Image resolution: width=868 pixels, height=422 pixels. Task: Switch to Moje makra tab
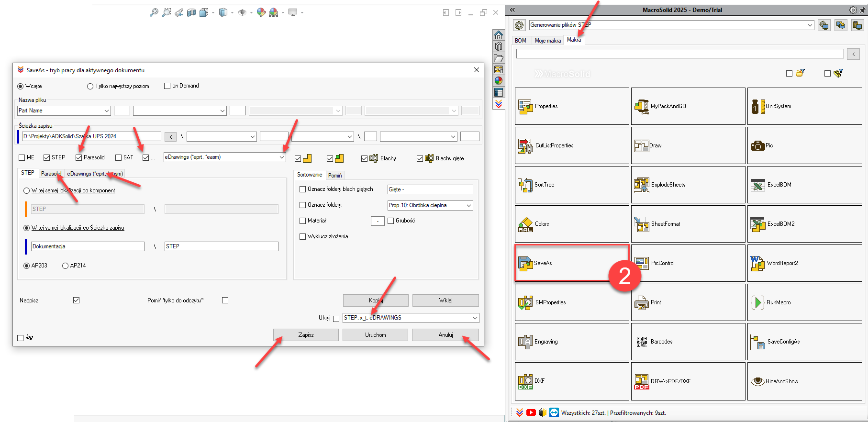[x=547, y=41]
